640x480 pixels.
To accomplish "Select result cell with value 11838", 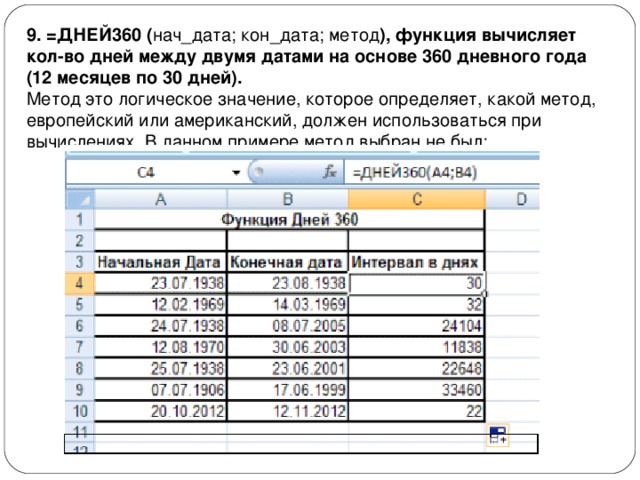I will click(x=417, y=347).
